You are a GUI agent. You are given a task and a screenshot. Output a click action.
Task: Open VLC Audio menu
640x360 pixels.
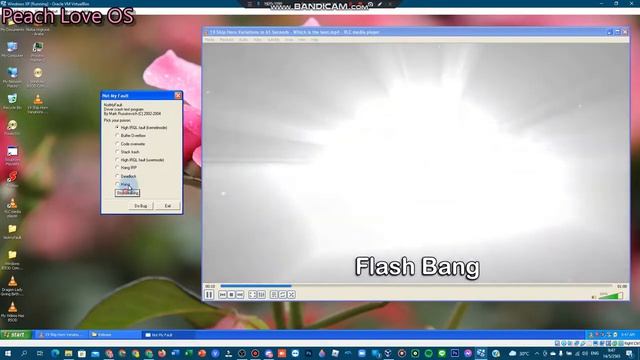click(244, 40)
